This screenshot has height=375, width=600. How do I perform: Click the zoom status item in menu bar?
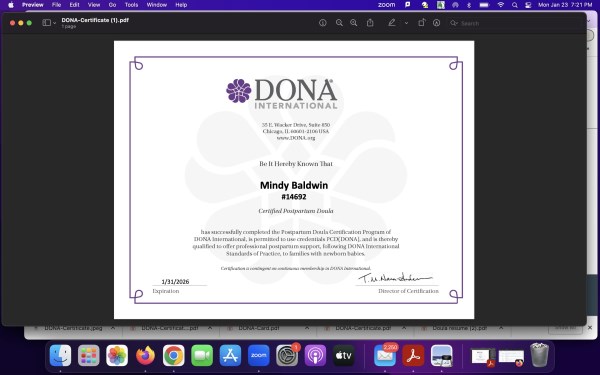pos(386,5)
